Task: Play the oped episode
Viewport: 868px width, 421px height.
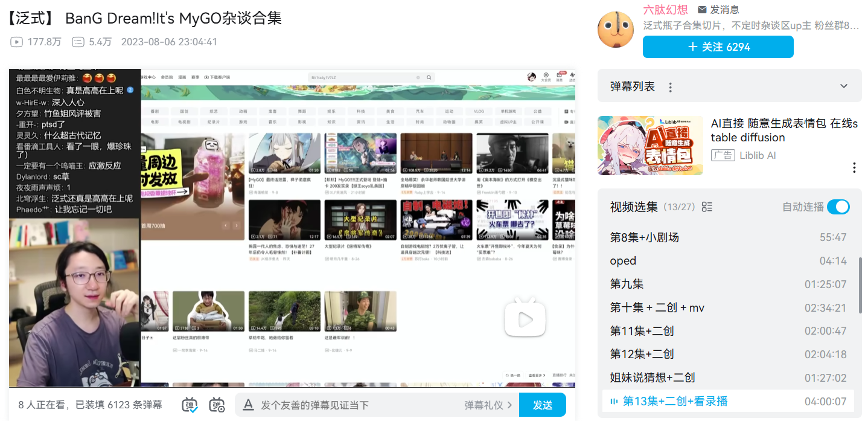Action: tap(728, 261)
